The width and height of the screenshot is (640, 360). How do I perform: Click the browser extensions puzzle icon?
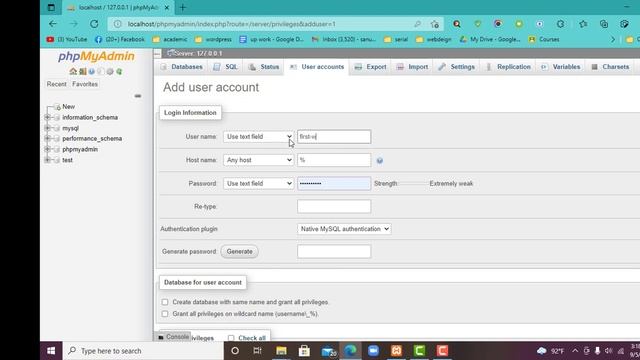[560, 24]
